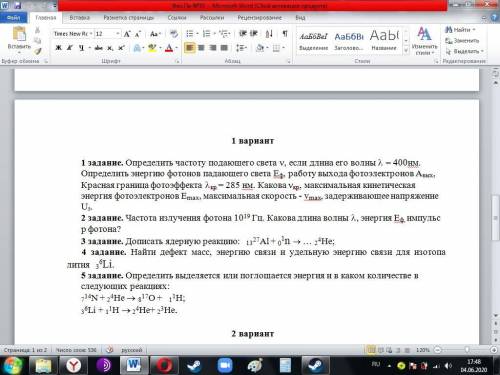This screenshot has width=500, height=375.
Task: Open the Файл tab
Action: tap(13, 18)
